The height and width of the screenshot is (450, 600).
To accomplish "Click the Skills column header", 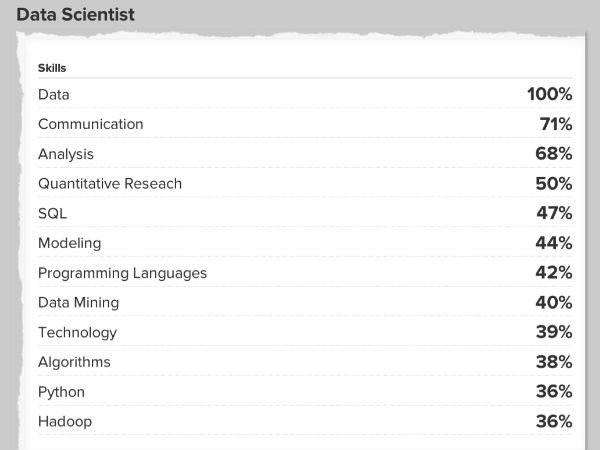I will click(51, 68).
